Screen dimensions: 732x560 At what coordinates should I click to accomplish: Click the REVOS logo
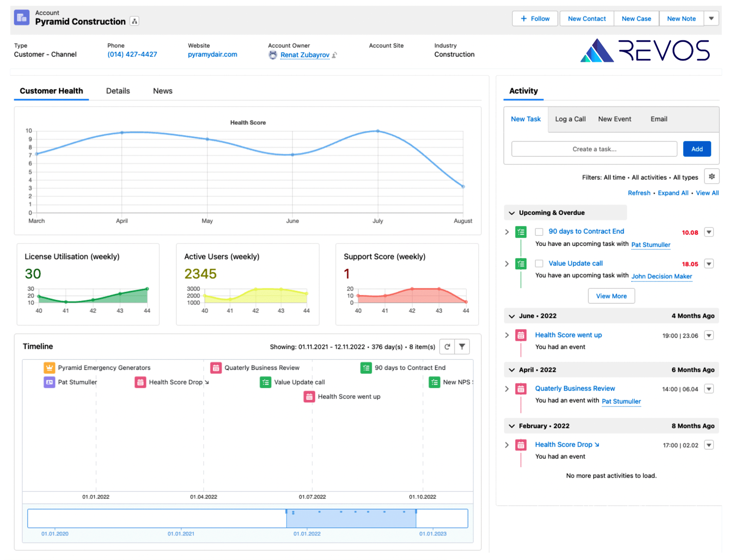tap(645, 50)
